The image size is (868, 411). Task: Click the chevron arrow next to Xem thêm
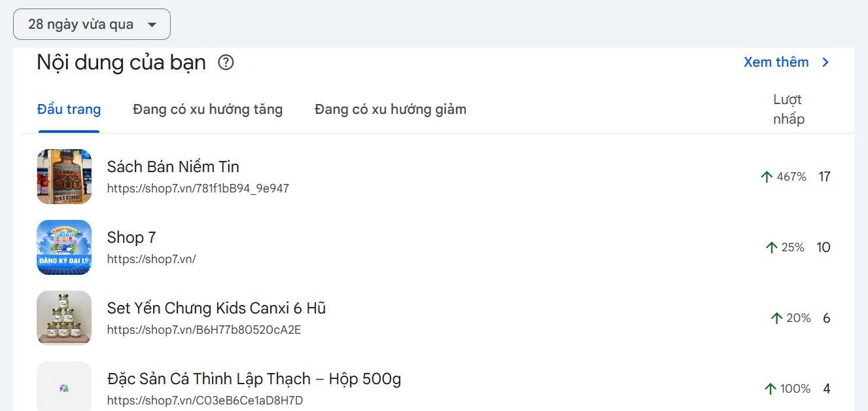point(825,62)
